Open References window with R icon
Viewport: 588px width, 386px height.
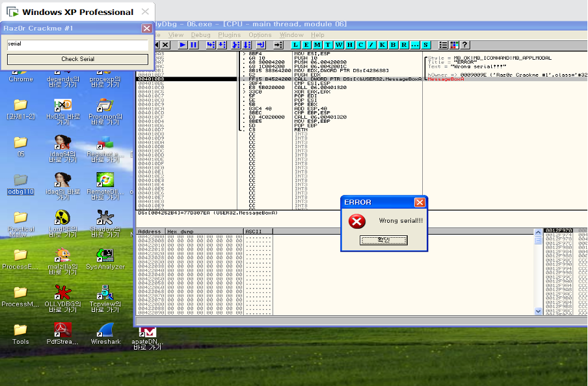[404, 45]
